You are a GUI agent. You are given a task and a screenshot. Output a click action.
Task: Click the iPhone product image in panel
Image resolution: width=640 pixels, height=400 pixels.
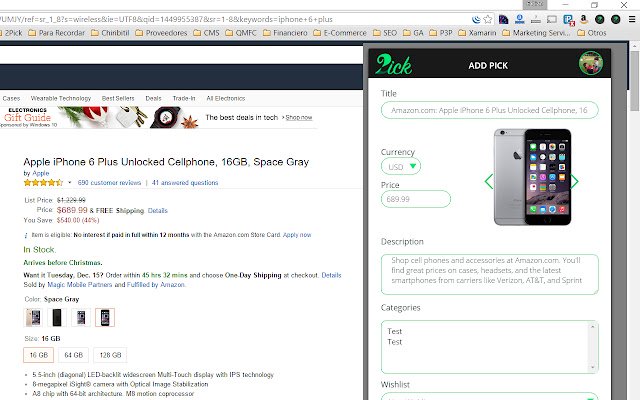coord(532,177)
